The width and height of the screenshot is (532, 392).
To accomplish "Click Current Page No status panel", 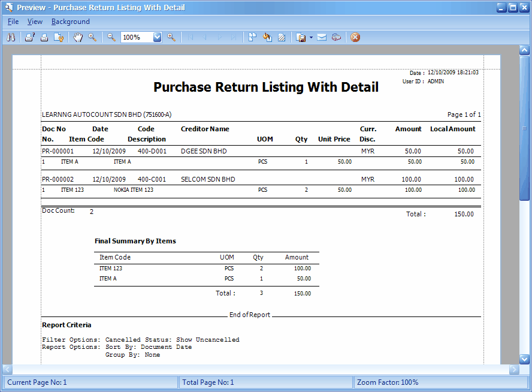I will point(90,382).
